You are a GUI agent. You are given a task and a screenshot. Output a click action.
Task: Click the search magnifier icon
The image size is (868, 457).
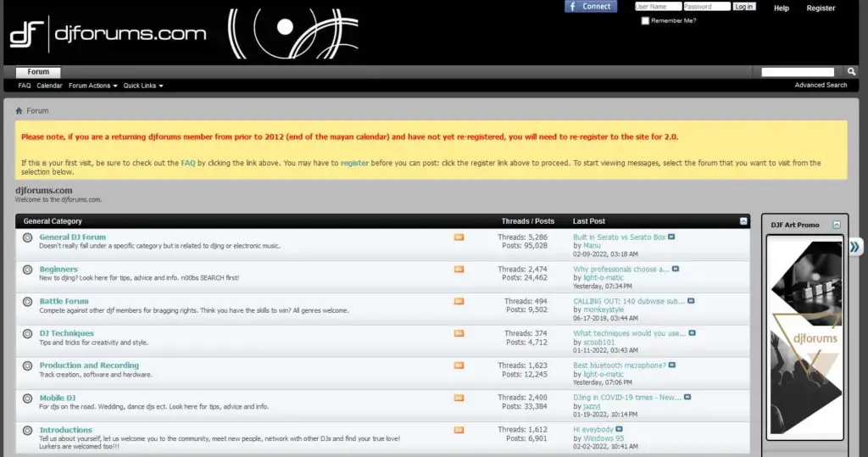coord(851,71)
